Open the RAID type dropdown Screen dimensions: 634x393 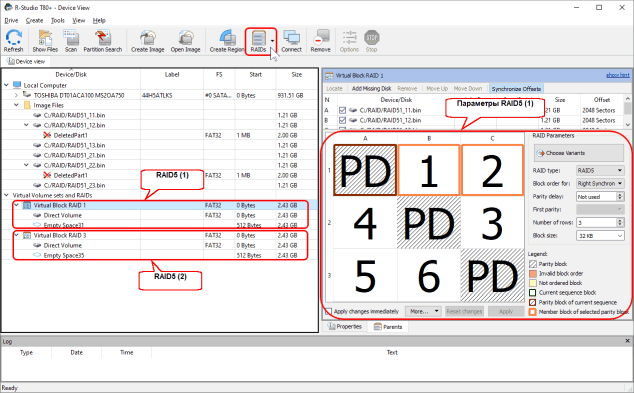coord(600,171)
